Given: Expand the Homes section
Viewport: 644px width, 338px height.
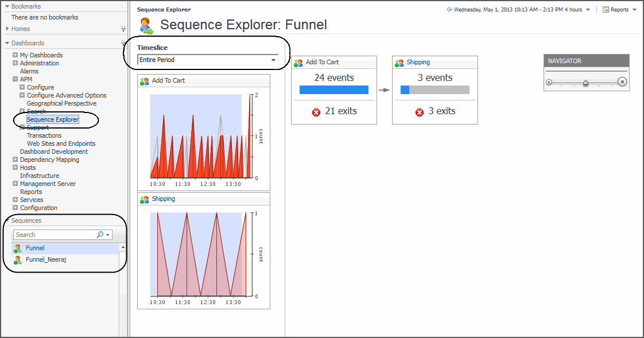Looking at the screenshot, I should (7, 29).
